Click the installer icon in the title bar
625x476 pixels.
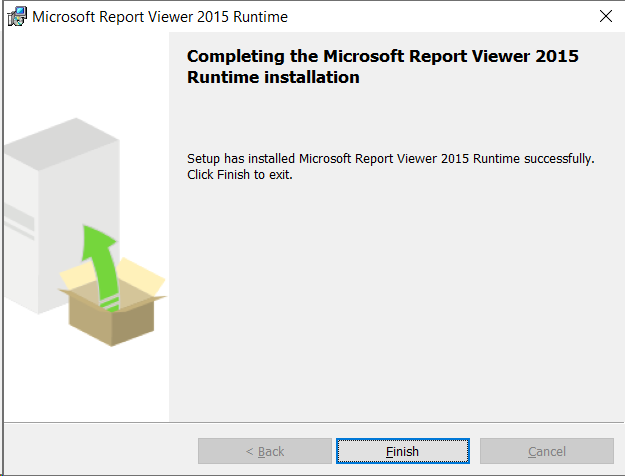[17, 17]
